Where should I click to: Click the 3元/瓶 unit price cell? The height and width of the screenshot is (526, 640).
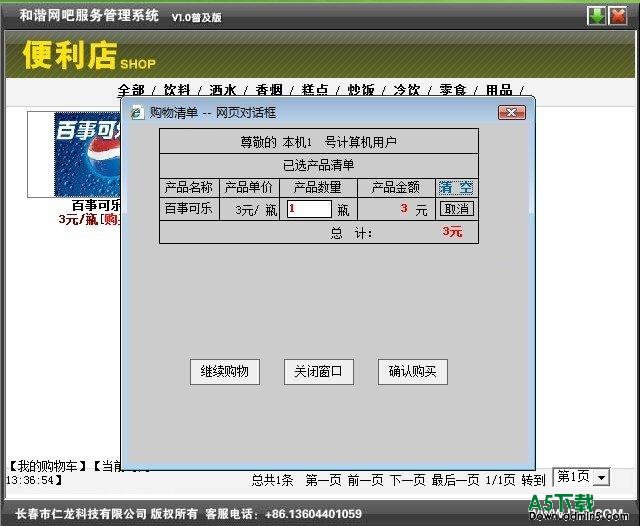(250, 210)
